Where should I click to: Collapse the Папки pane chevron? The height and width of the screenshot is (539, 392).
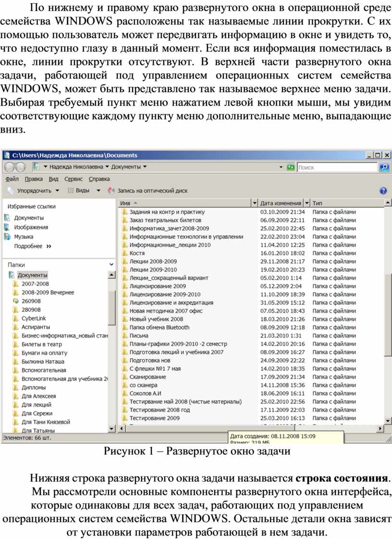[x=111, y=264]
